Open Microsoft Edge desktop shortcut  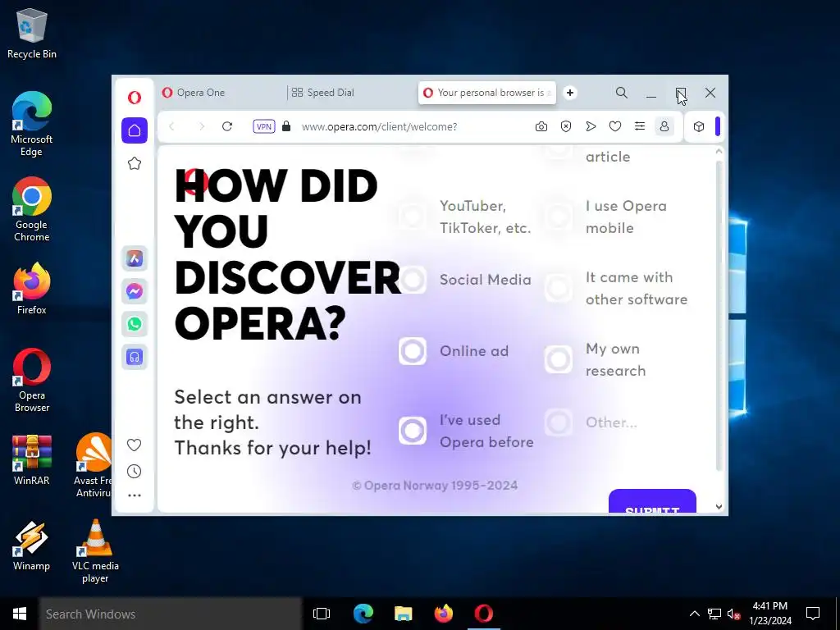click(x=32, y=125)
